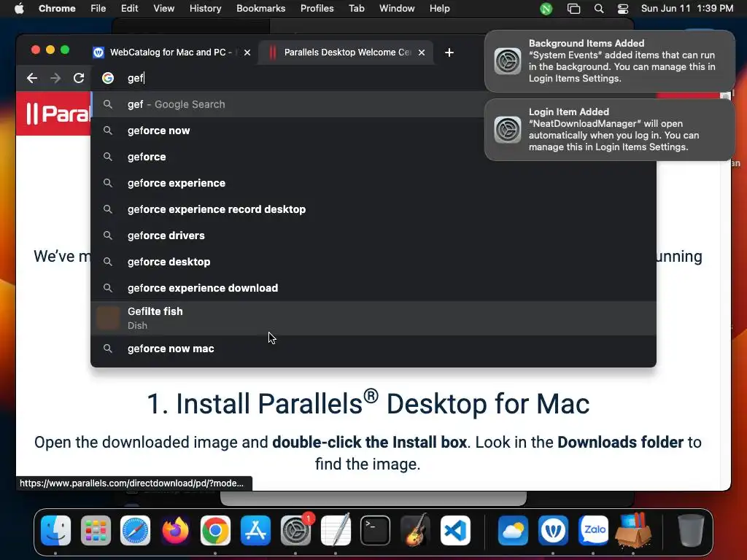Image resolution: width=747 pixels, height=560 pixels.
Task: Open the Tab menu
Action: 356,8
